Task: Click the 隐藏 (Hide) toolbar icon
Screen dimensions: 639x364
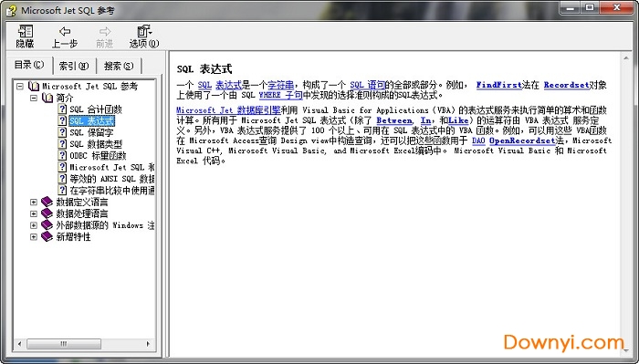Action: (x=26, y=31)
